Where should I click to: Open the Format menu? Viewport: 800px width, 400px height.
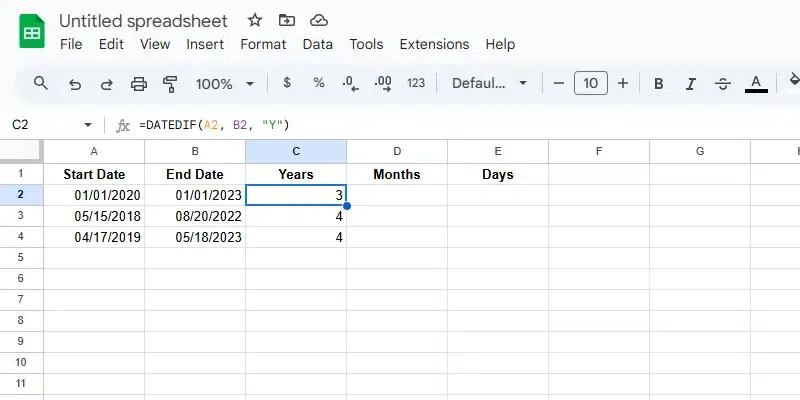263,44
